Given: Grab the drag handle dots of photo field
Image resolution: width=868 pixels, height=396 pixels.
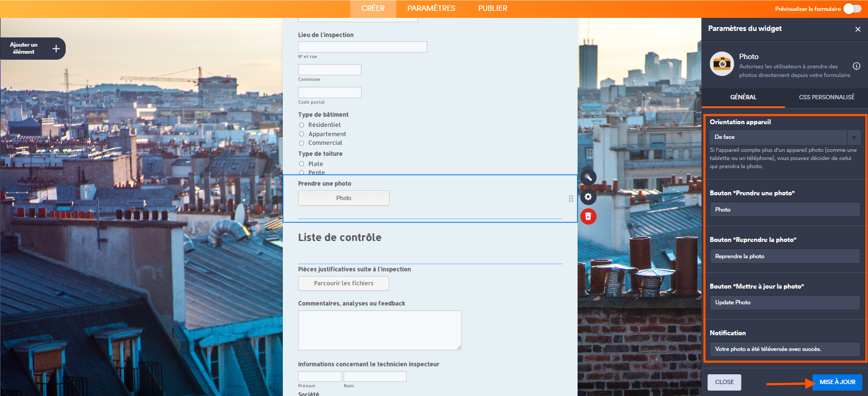Looking at the screenshot, I should point(571,199).
